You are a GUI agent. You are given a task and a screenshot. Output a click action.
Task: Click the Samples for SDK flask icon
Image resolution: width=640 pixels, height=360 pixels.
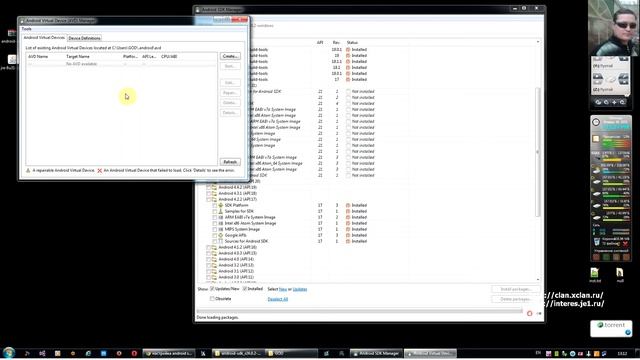pyautogui.click(x=221, y=211)
